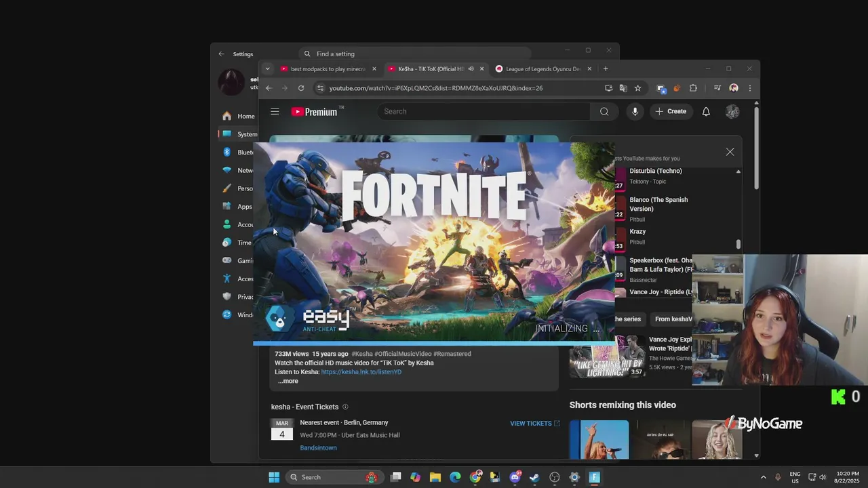
Task: Select Network icon in Settings sidebar
Action: tap(227, 170)
